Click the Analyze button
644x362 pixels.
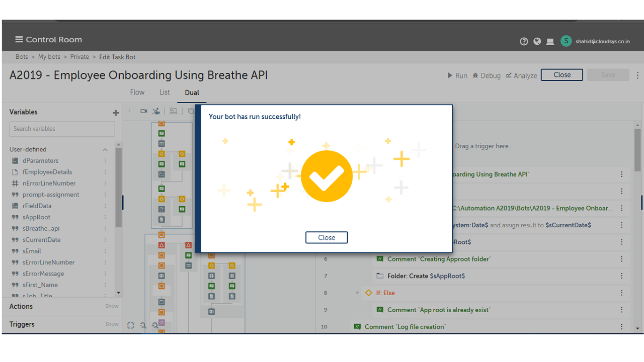tap(521, 75)
